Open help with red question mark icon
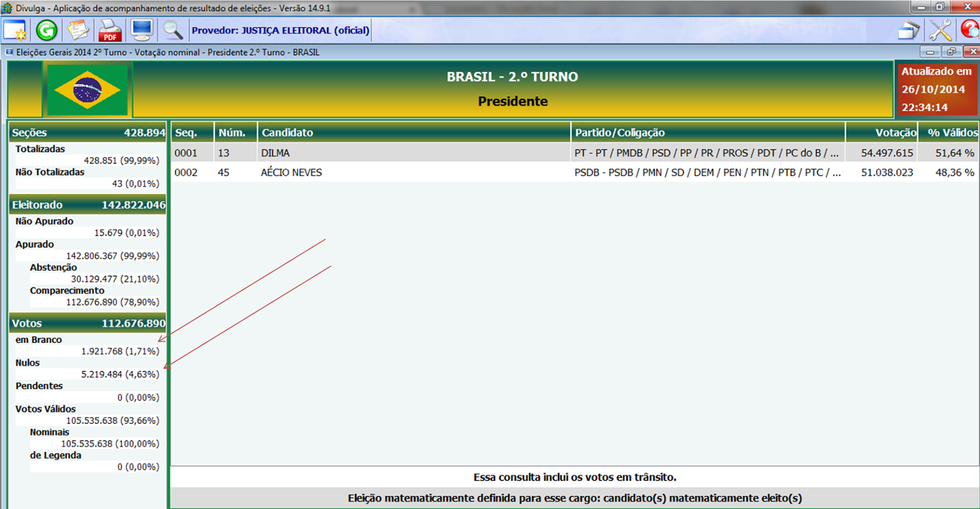Image resolution: width=980 pixels, height=509 pixels. [x=970, y=30]
